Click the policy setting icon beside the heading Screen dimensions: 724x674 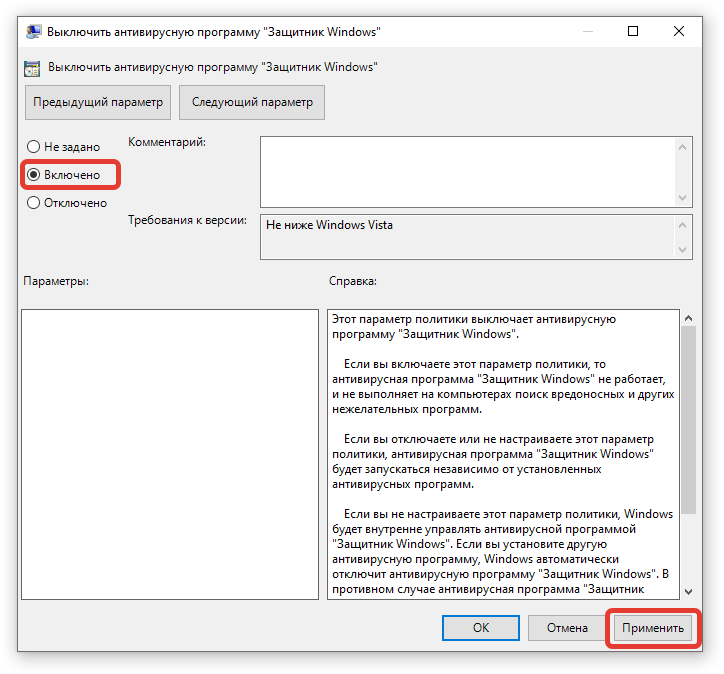[x=32, y=68]
